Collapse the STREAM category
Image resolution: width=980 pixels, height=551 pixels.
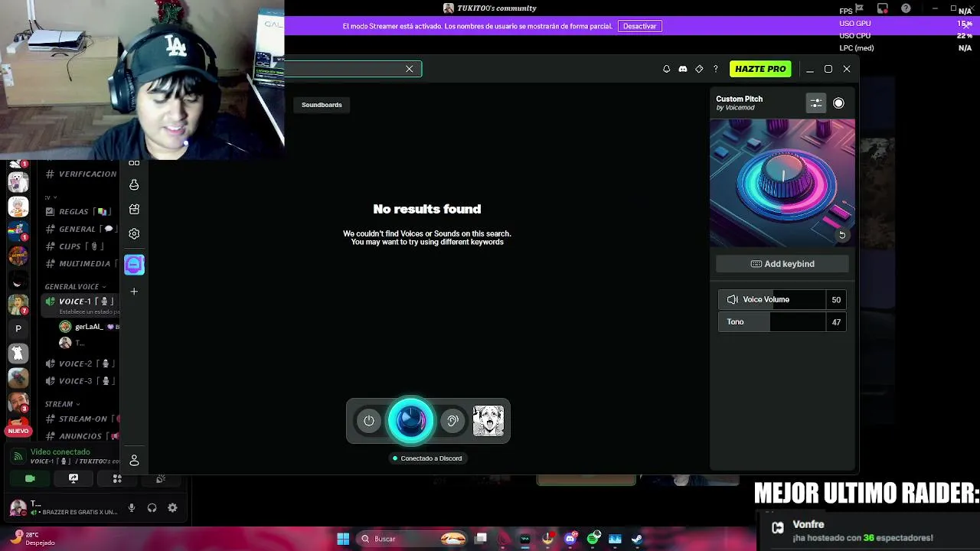click(61, 404)
